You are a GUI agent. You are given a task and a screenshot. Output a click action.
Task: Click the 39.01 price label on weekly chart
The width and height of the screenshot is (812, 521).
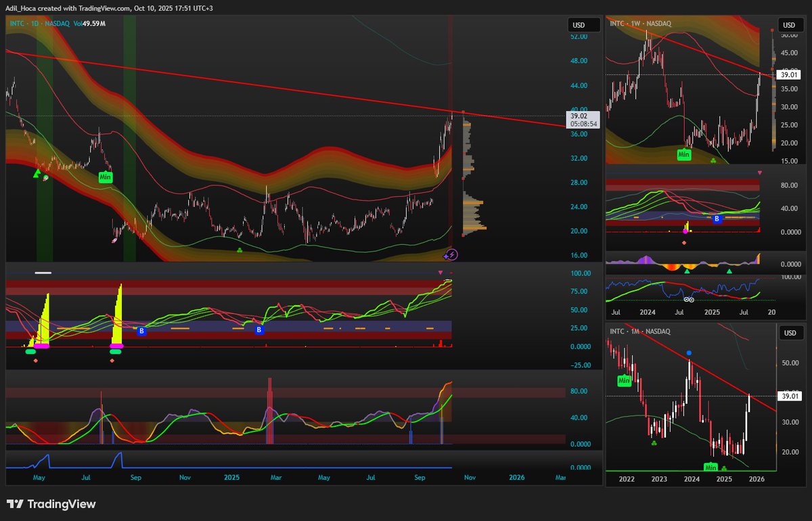pyautogui.click(x=790, y=74)
